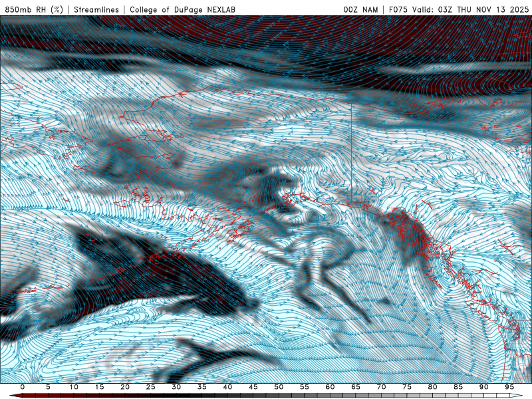Screen dimensions: 532x399
Task: Click 'College of DuPage NEXLAB' text
Action: pos(182,10)
